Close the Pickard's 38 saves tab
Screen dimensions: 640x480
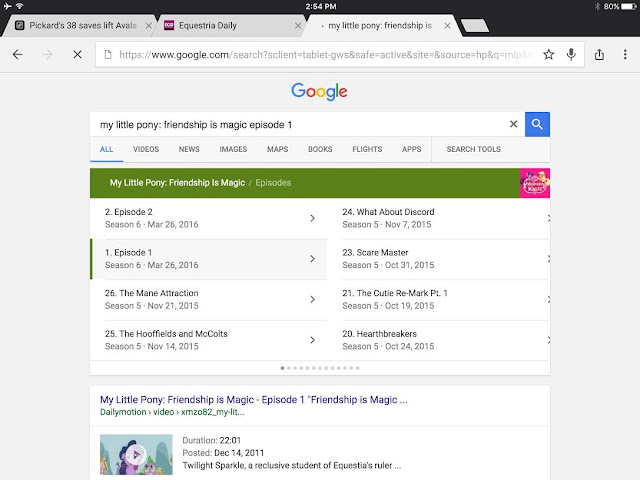[149, 26]
